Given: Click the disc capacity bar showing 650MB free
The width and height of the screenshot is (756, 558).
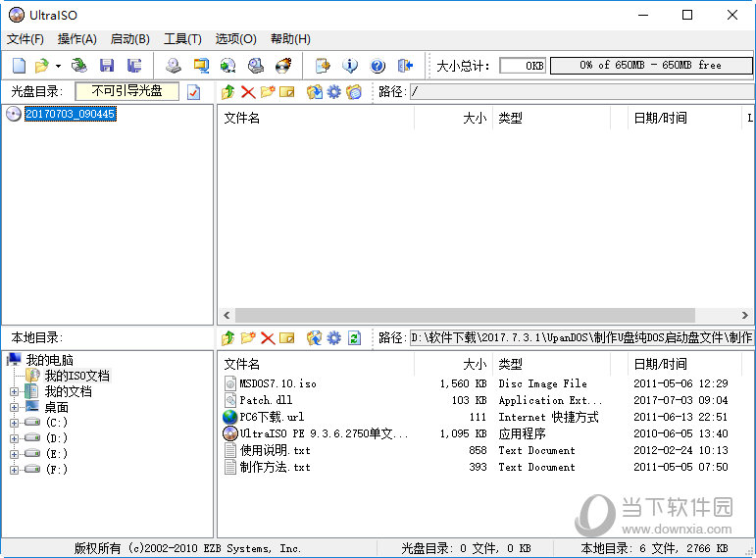Looking at the screenshot, I should tap(651, 66).
